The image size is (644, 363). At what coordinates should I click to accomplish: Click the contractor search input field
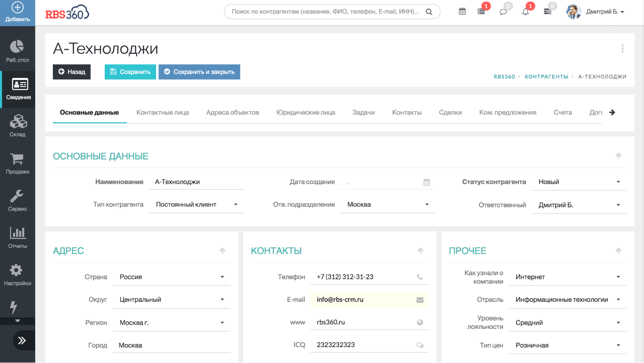click(x=325, y=12)
